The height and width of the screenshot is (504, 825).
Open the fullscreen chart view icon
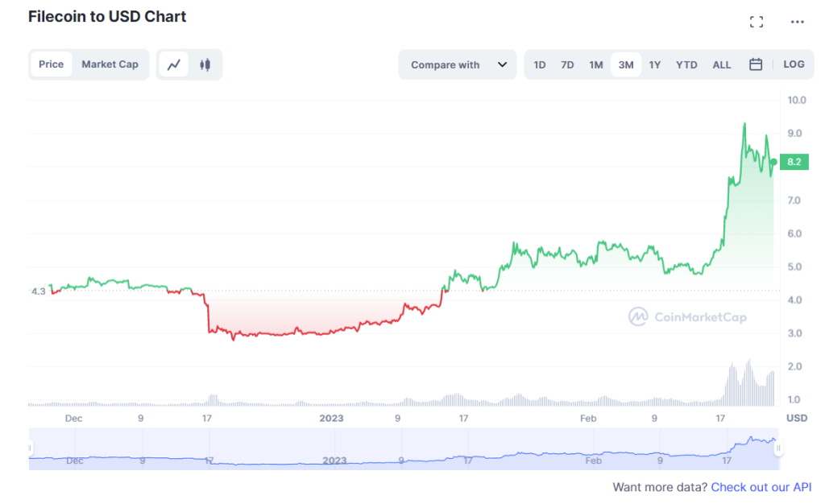coord(756,22)
